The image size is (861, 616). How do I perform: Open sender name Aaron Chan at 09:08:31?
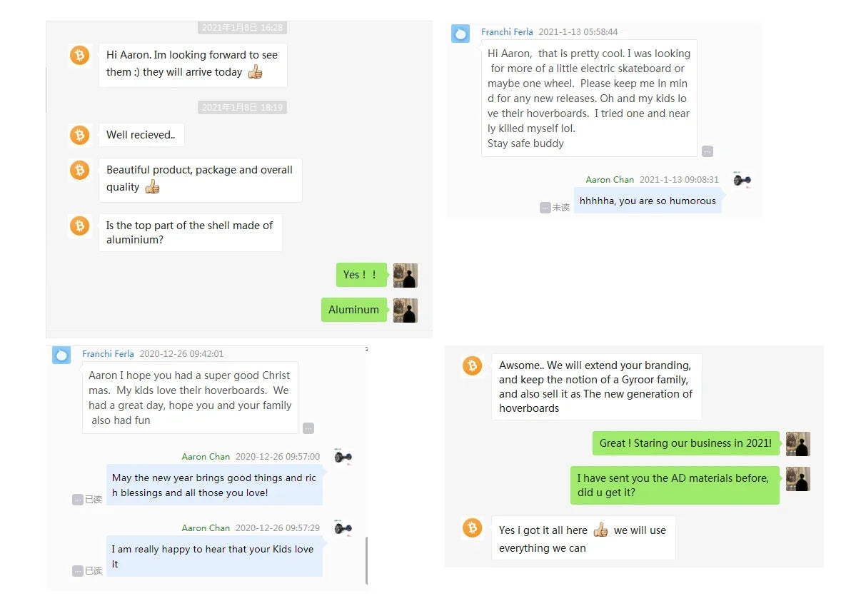click(x=610, y=180)
